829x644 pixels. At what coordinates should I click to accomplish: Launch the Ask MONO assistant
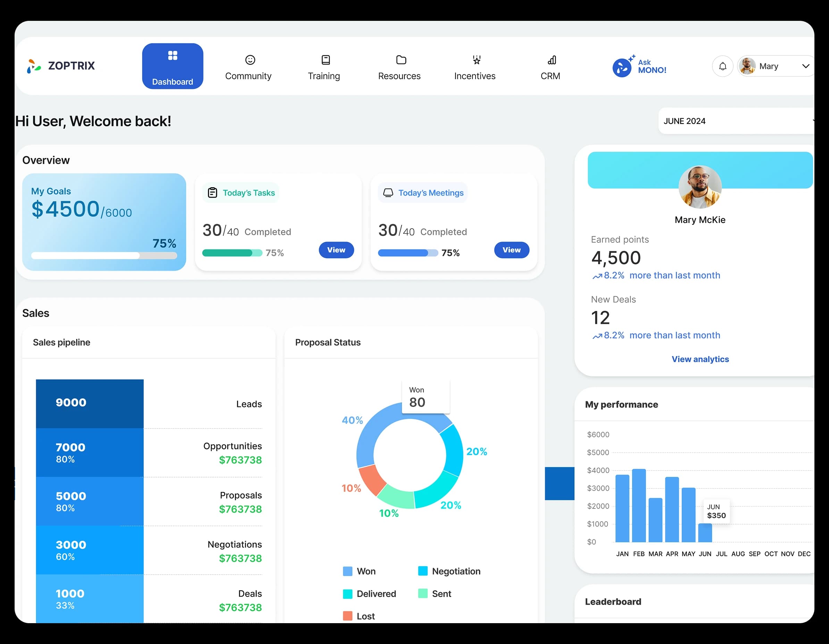pos(640,66)
